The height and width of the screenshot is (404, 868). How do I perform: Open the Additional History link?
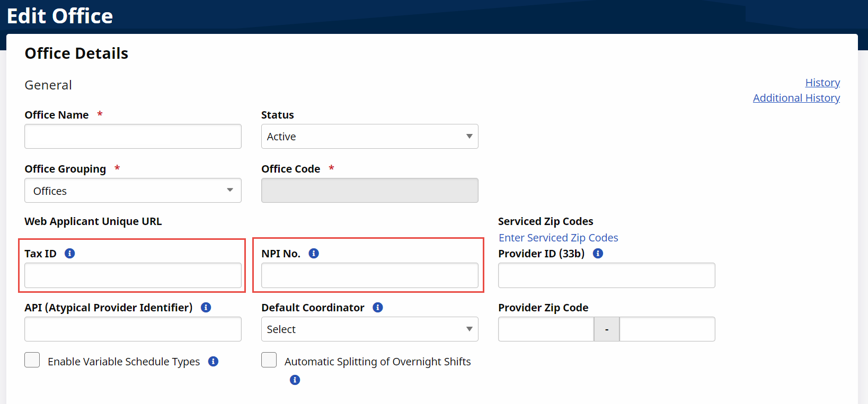tap(796, 98)
